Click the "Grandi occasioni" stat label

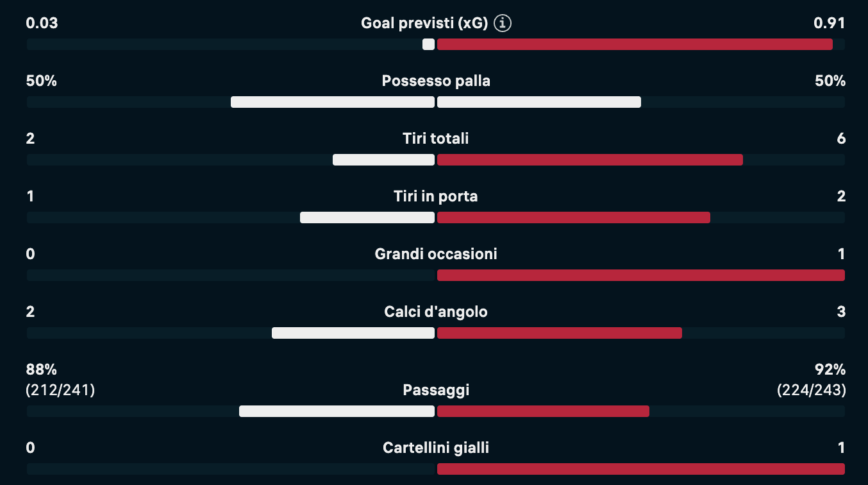click(436, 254)
